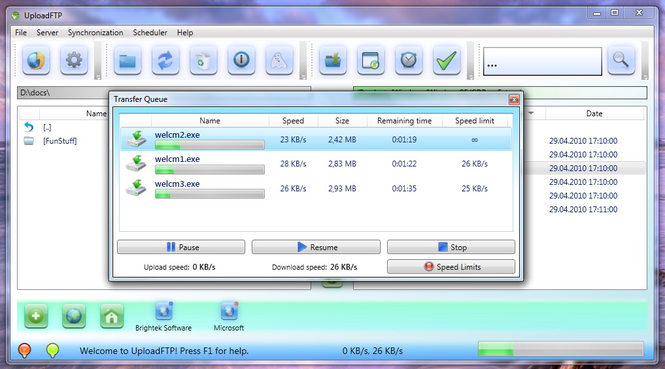This screenshot has height=369, width=665.
Task: Select welcm1.exe in the queue
Action: click(316, 164)
